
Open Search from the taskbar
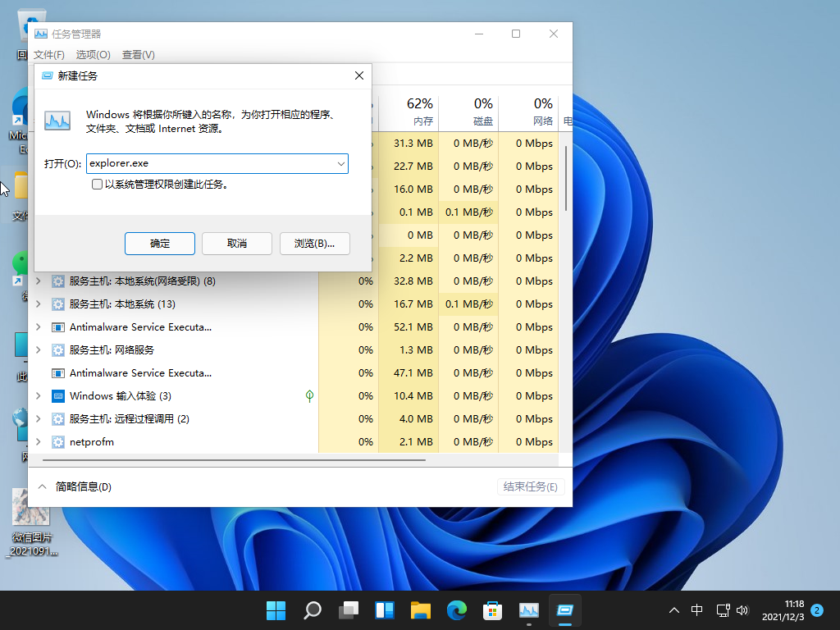click(312, 610)
